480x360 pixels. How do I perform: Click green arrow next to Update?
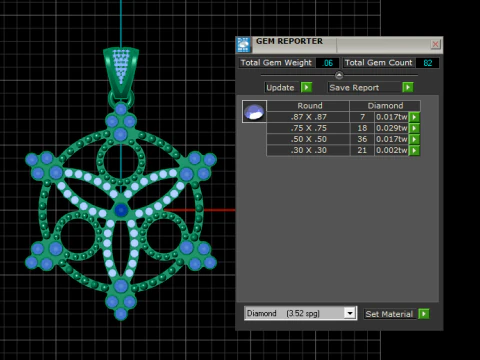point(306,87)
